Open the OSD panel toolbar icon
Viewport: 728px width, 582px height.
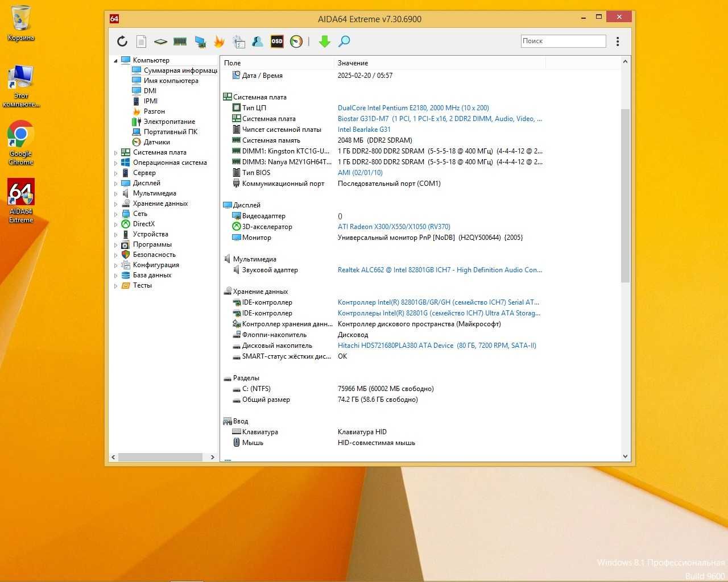tap(277, 41)
